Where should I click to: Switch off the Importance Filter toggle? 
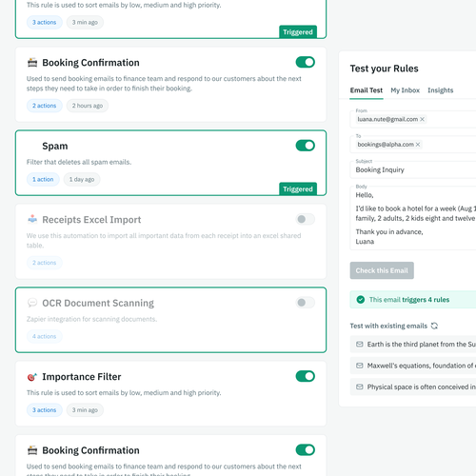[306, 376]
